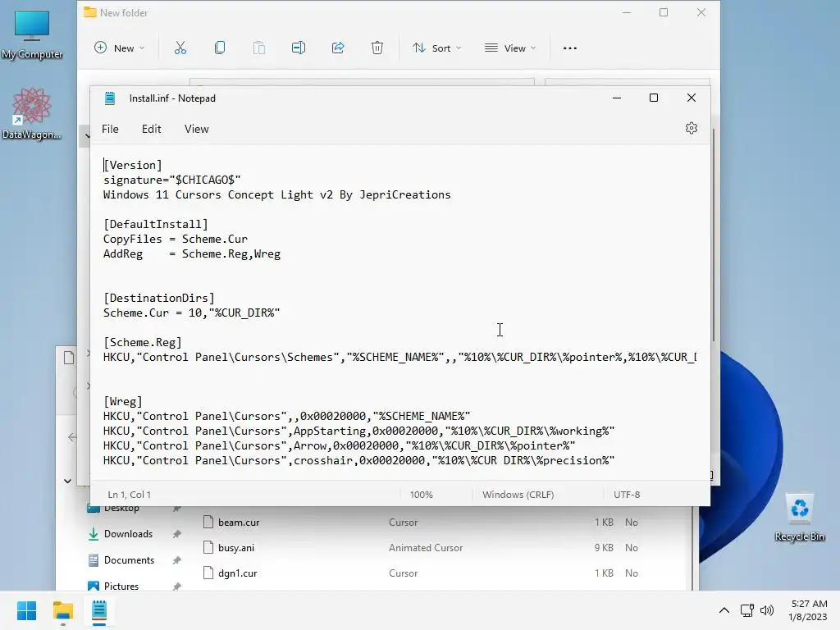Image resolution: width=840 pixels, height=630 pixels.
Task: Click the pin icon beside Downloads
Action: click(x=177, y=534)
